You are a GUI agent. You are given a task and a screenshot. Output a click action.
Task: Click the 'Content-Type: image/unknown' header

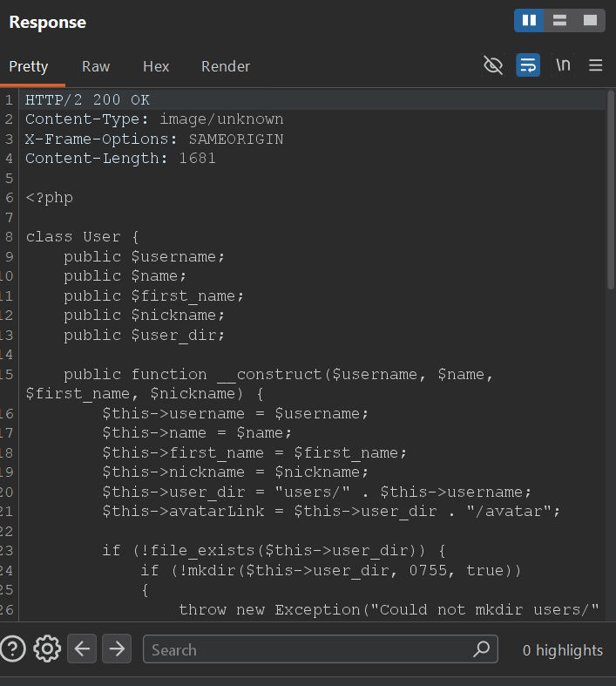click(x=154, y=119)
